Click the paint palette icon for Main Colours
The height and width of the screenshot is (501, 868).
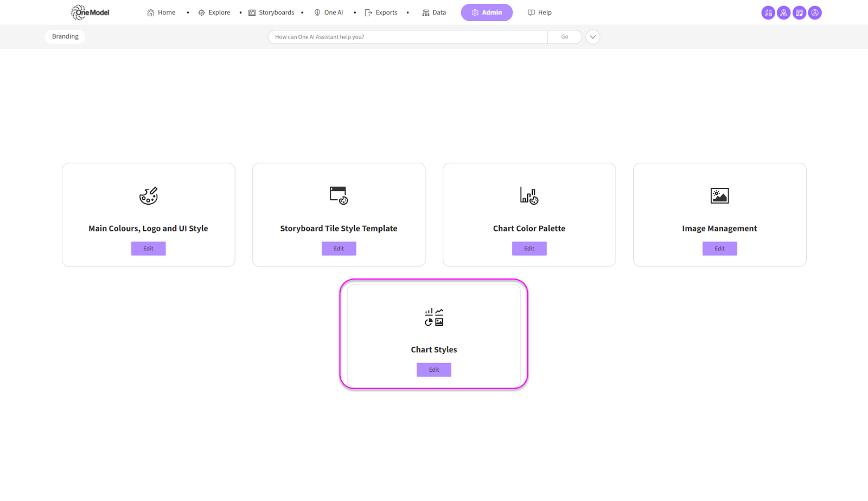148,195
